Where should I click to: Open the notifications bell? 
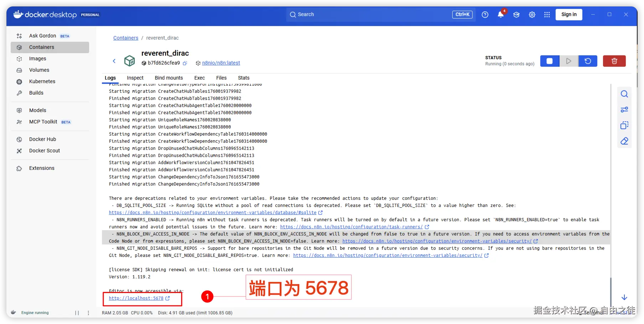[x=501, y=15]
